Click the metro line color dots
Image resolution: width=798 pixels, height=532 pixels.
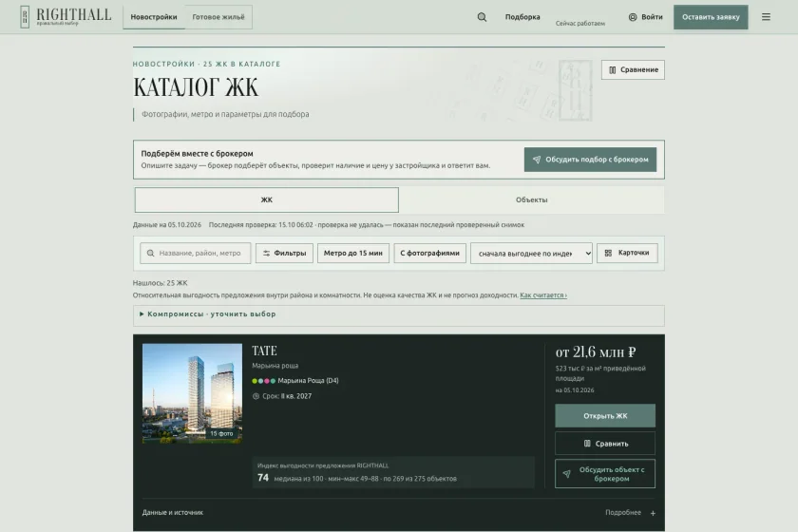click(264, 381)
